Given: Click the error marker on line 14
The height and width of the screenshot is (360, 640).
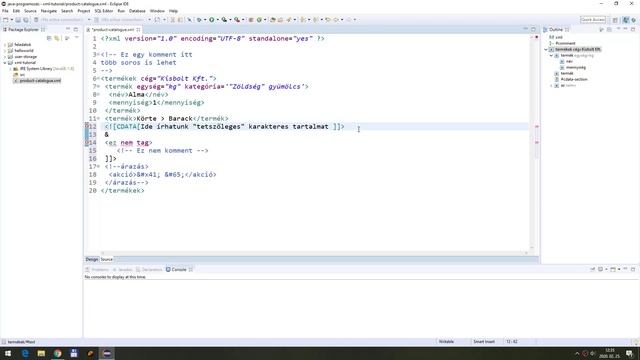Looking at the screenshot, I should point(87,142).
